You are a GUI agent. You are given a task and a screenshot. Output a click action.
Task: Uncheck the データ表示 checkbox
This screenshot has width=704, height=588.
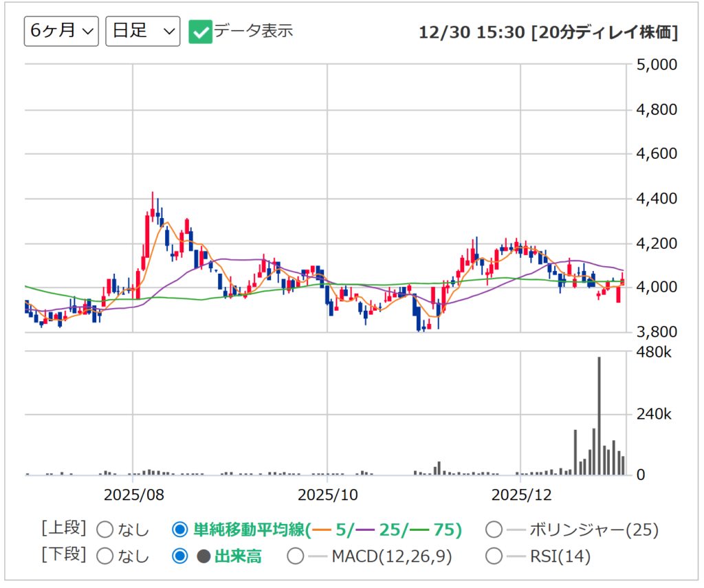click(201, 32)
